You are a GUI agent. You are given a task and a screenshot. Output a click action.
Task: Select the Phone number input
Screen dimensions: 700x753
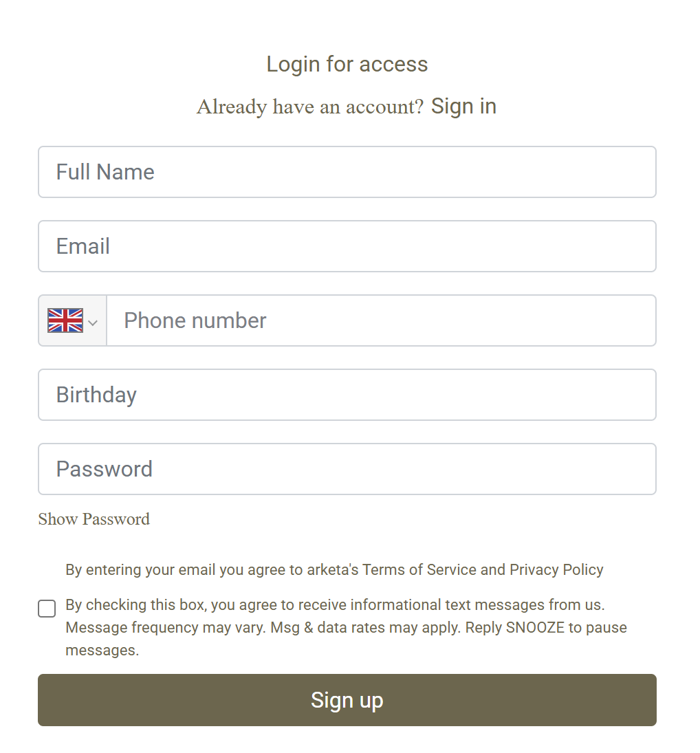(x=381, y=320)
